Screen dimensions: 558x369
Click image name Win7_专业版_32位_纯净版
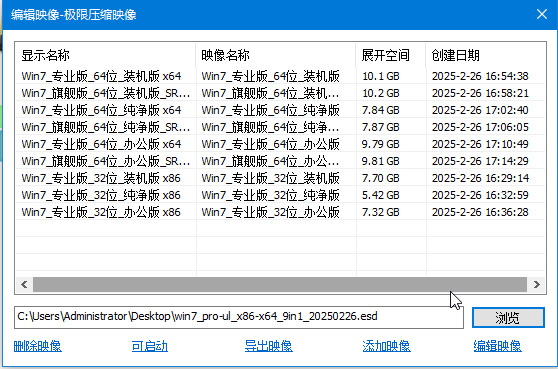point(270,195)
